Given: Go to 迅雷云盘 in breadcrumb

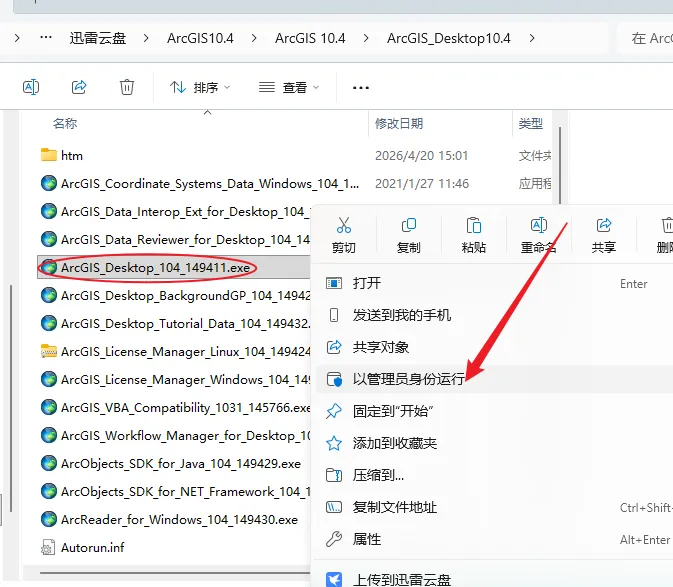Looking at the screenshot, I should pos(98,38).
